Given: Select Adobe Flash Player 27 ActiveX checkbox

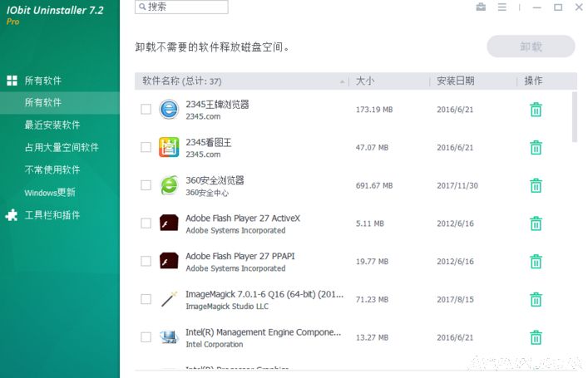Looking at the screenshot, I should [146, 223].
